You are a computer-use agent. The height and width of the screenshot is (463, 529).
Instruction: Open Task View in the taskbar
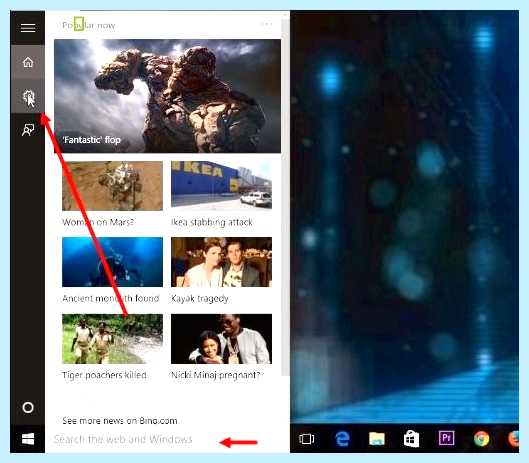pos(307,439)
